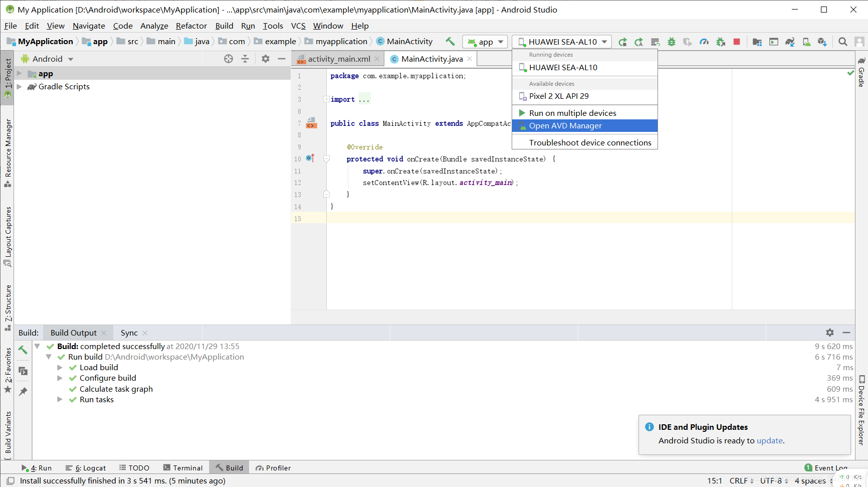The image size is (868, 487).
Task: Click the red Stop button
Action: click(x=737, y=42)
